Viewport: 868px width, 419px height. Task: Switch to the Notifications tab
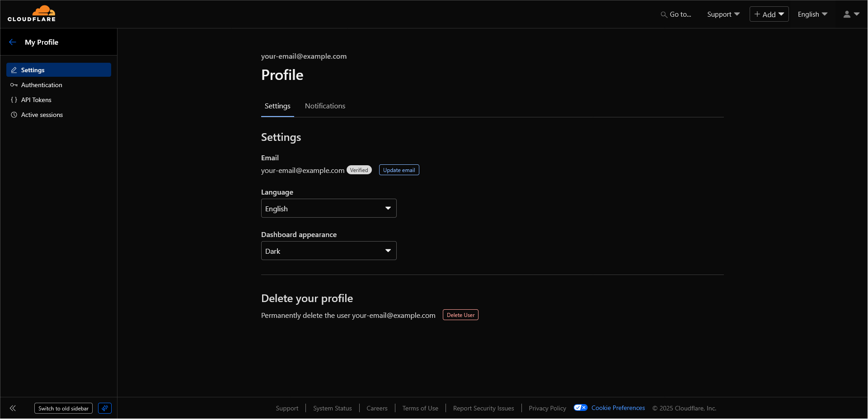tap(325, 106)
